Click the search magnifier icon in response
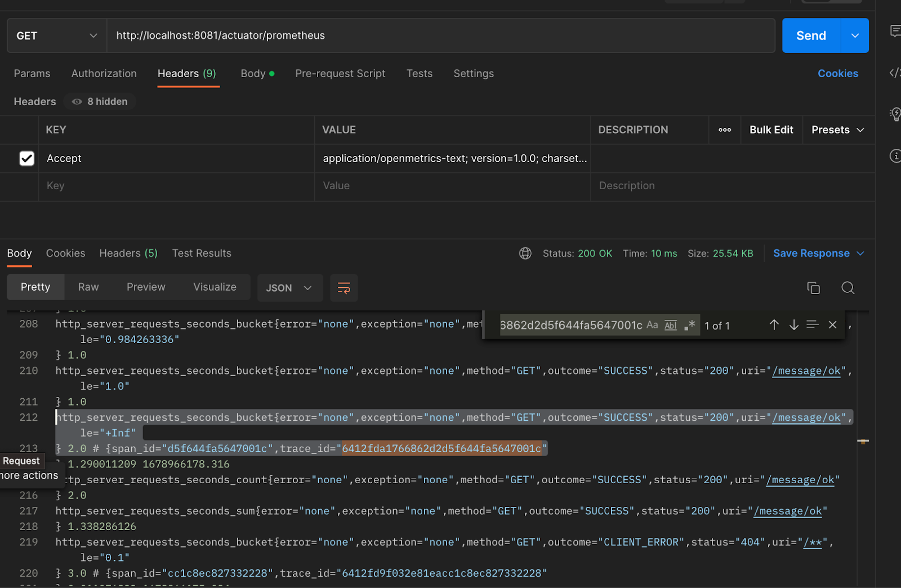The height and width of the screenshot is (588, 901). pyautogui.click(x=848, y=288)
